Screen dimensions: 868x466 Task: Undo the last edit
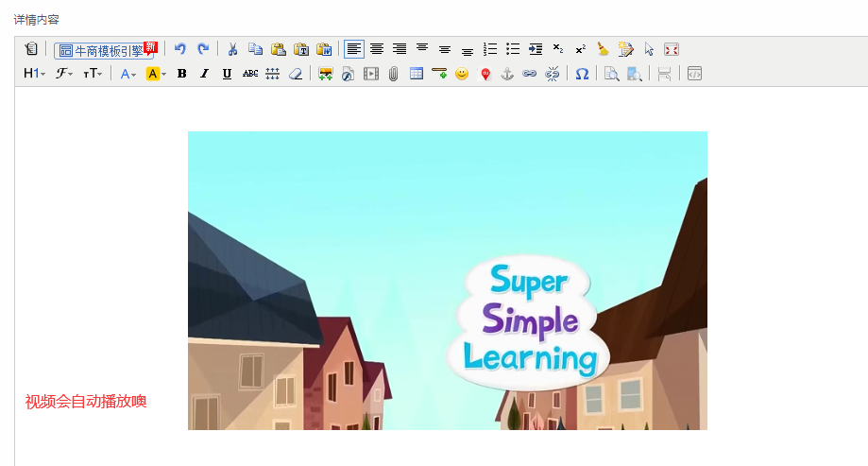[179, 49]
